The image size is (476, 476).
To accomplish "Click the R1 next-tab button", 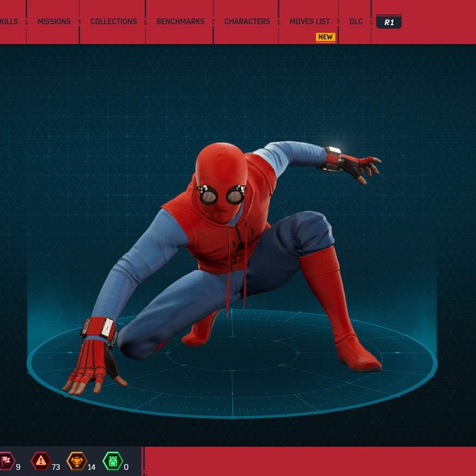I will pyautogui.click(x=389, y=22).
